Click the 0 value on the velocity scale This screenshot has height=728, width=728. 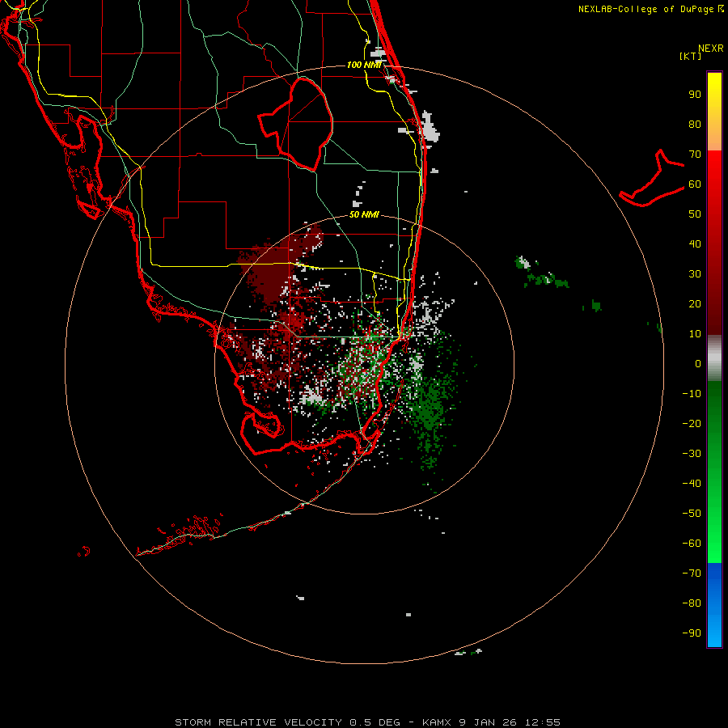tap(698, 363)
